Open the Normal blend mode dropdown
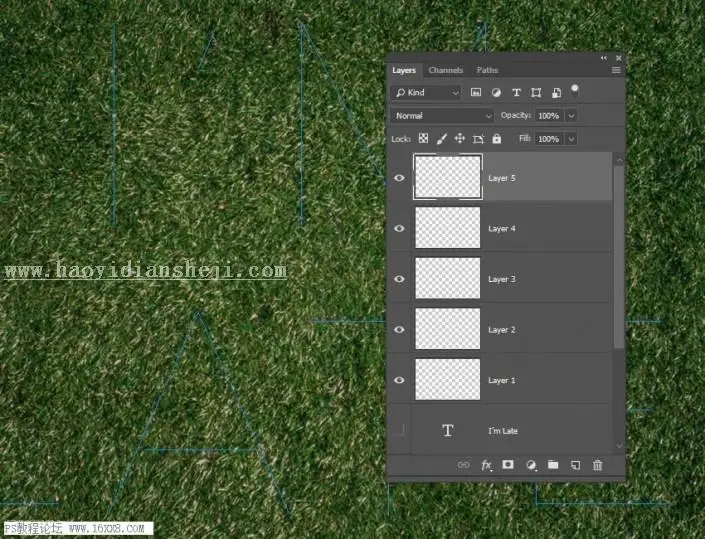The width and height of the screenshot is (705, 539). pyautogui.click(x=443, y=116)
